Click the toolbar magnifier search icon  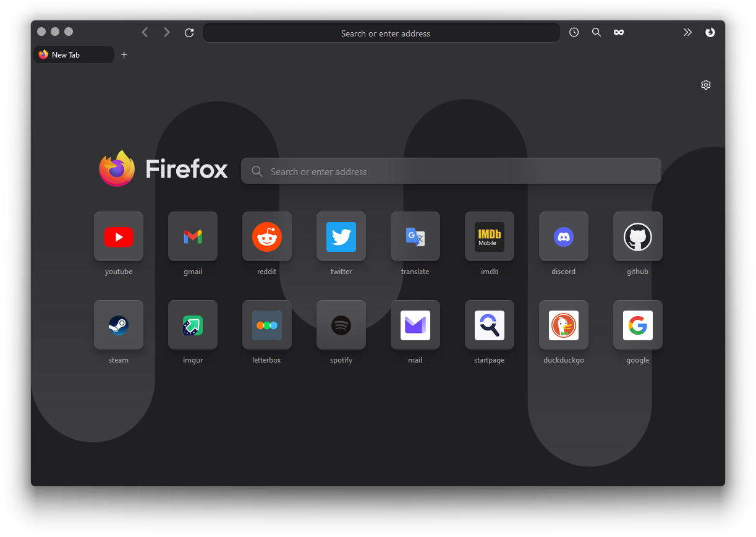point(597,32)
